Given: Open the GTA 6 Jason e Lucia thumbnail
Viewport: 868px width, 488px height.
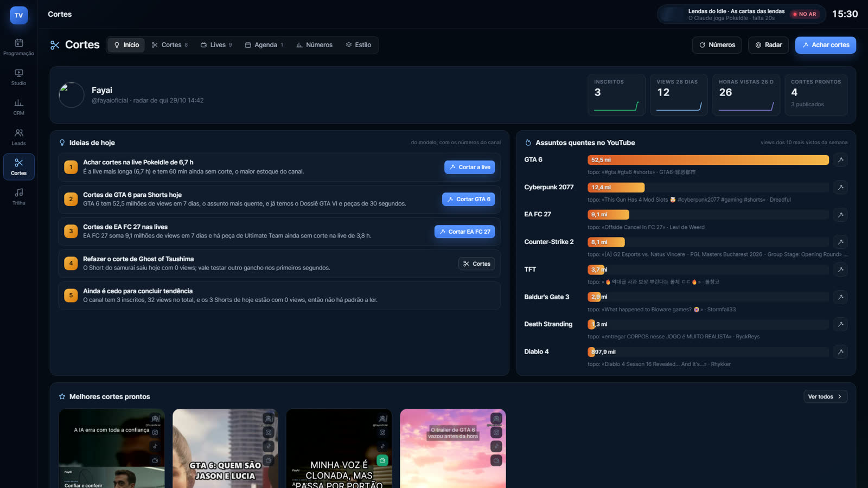Looking at the screenshot, I should (225, 448).
